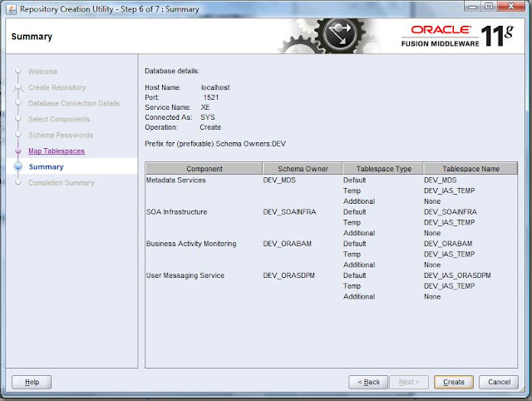Select the Welcome step in the sidebar
Screen dimensions: 532x401
[x=42, y=72]
